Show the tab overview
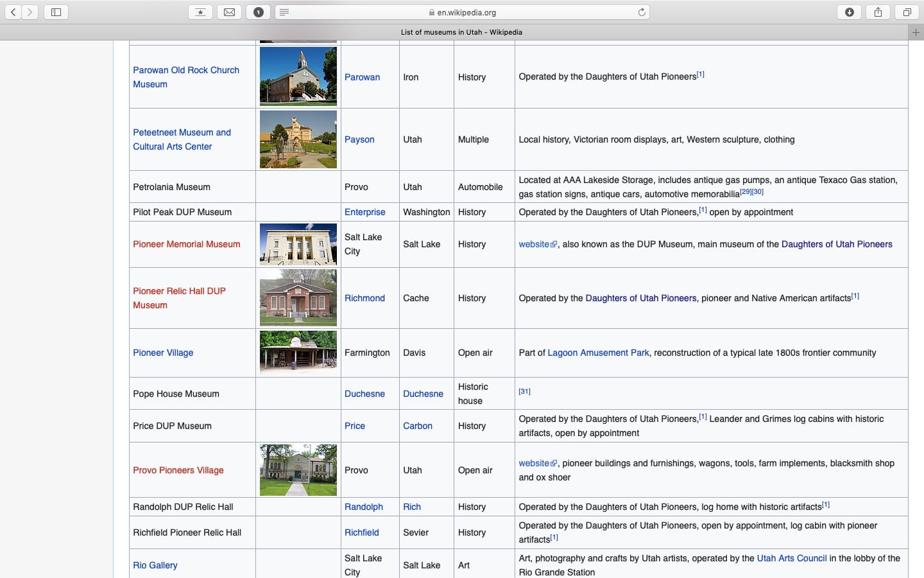This screenshot has height=578, width=924. pos(907,12)
